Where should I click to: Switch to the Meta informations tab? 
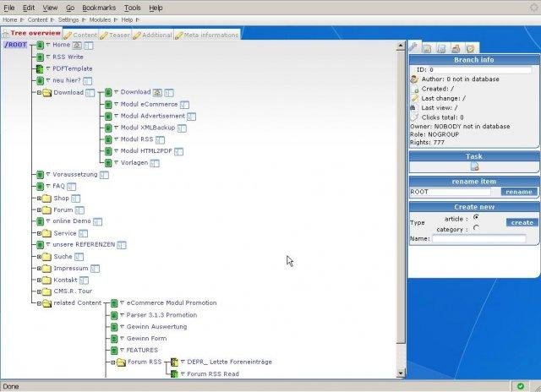coord(207,35)
